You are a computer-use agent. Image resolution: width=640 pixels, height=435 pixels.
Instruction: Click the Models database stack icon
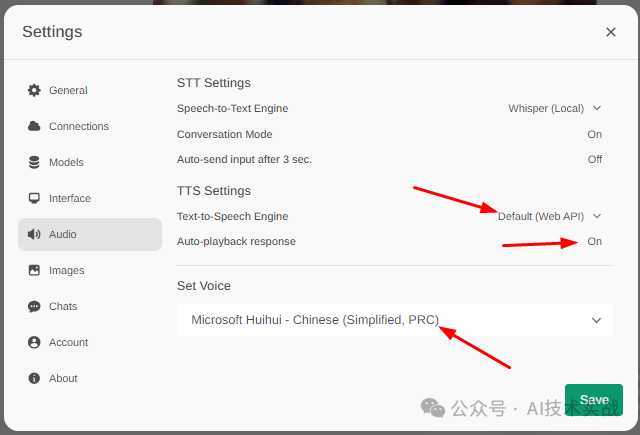(x=34, y=162)
